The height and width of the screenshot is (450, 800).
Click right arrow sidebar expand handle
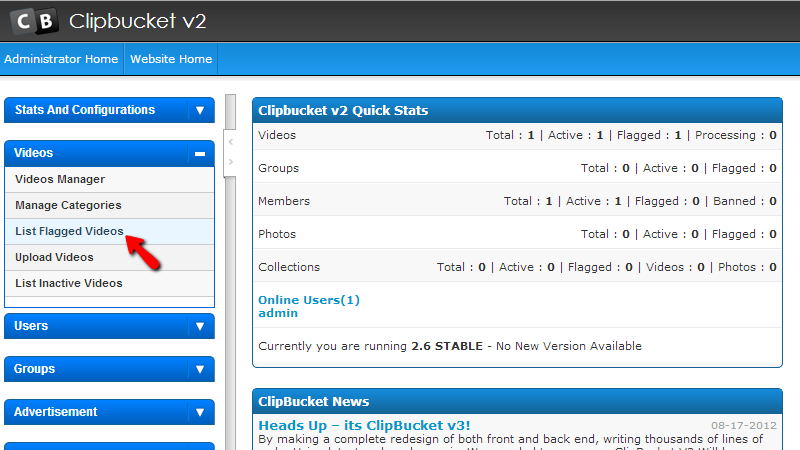(x=231, y=162)
